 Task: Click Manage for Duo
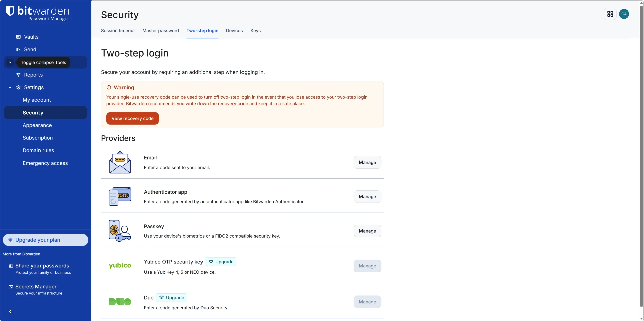(x=367, y=302)
